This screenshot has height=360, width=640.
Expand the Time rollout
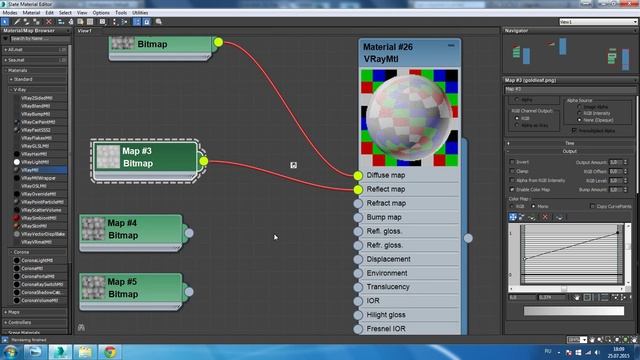click(570, 143)
